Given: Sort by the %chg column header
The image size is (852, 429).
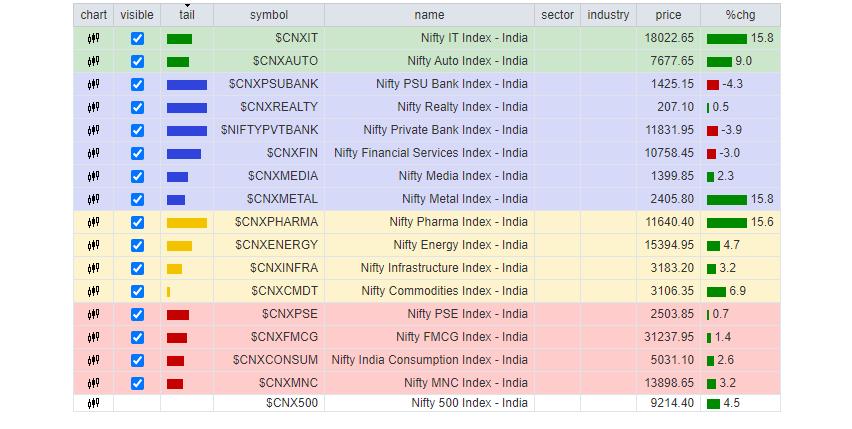Looking at the screenshot, I should pyautogui.click(x=740, y=15).
